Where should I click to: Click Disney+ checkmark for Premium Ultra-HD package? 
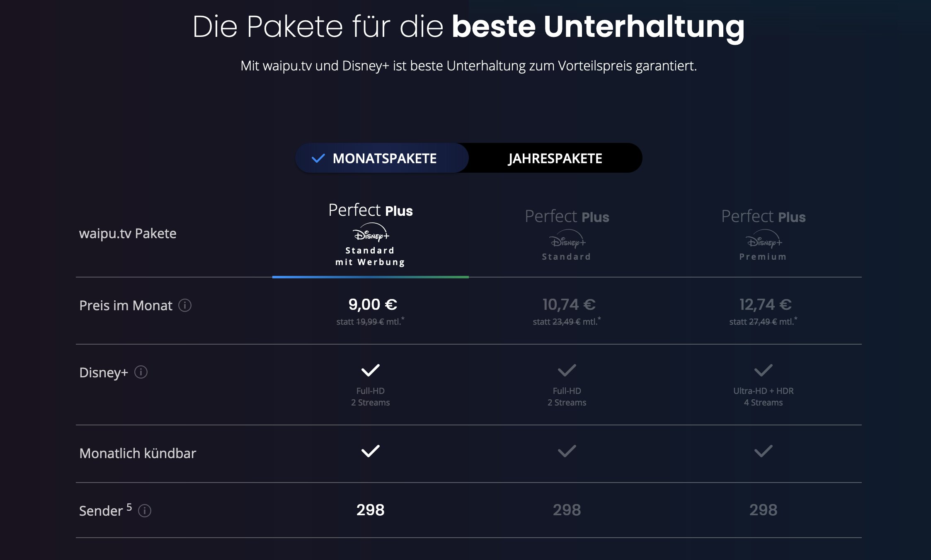tap(763, 370)
